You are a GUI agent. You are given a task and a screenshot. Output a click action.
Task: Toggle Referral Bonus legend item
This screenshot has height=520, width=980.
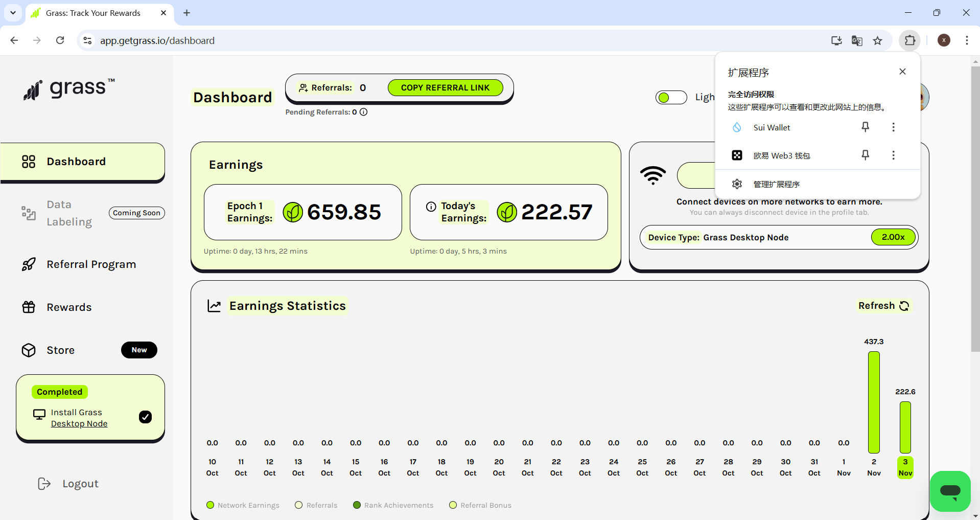[x=480, y=505]
